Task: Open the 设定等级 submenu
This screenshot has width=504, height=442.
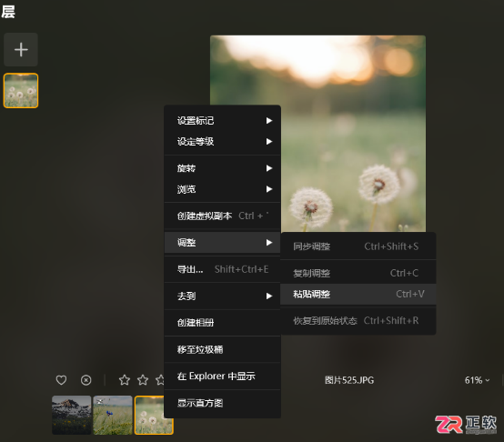Action: coord(222,142)
